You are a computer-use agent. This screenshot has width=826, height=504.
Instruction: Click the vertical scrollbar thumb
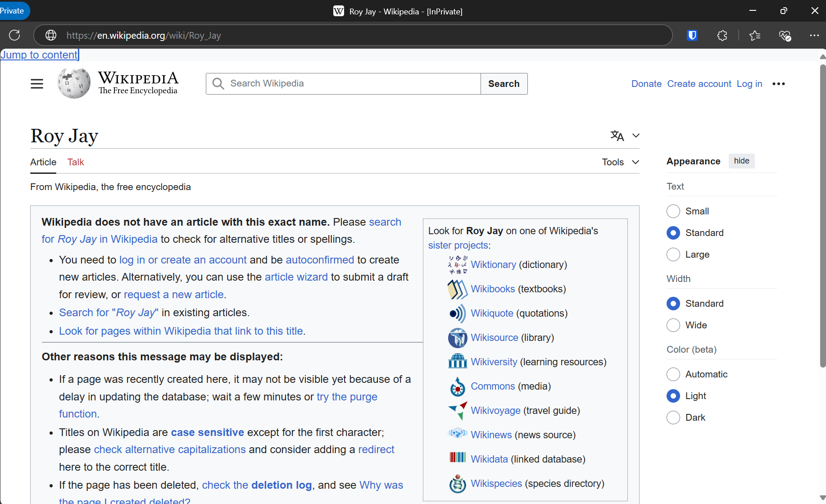click(x=822, y=216)
